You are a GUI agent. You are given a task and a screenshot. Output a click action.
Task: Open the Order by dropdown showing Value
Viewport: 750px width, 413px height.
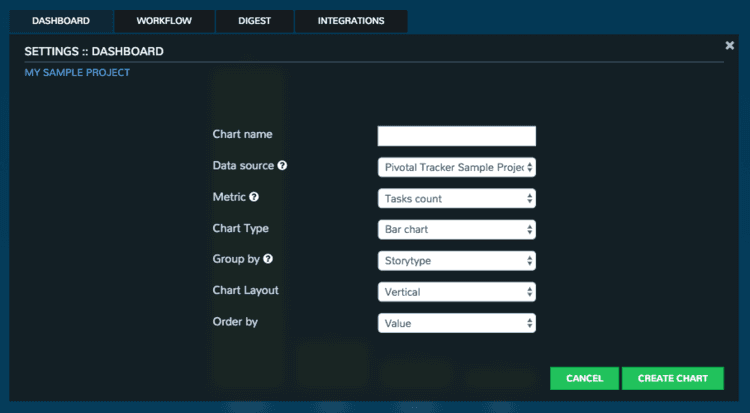457,323
